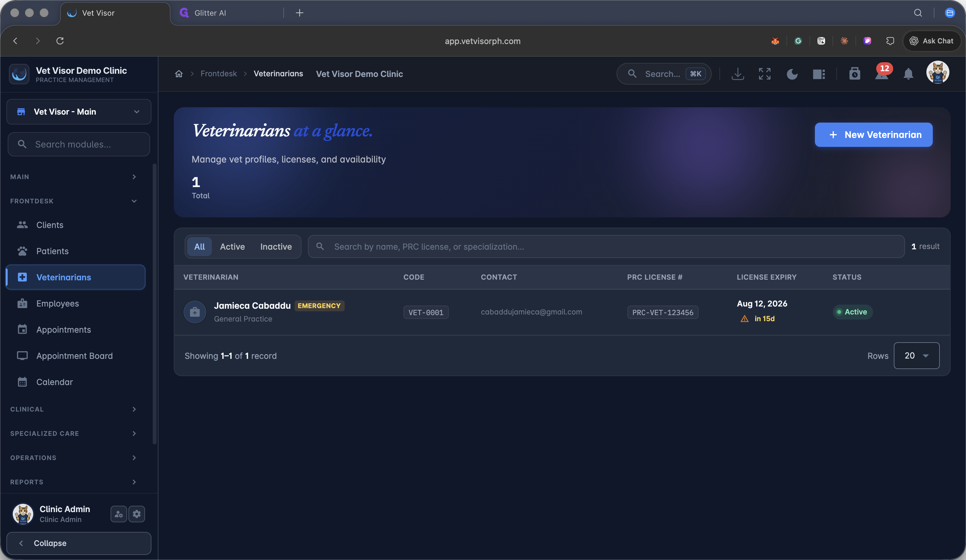Open the Rows per page dropdown

(916, 355)
